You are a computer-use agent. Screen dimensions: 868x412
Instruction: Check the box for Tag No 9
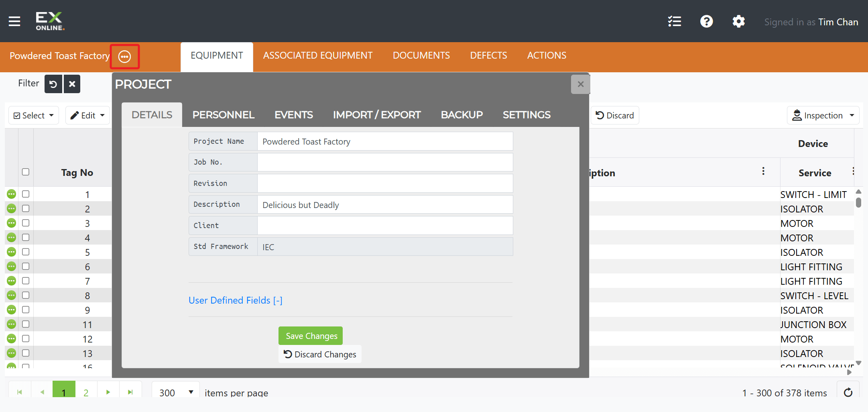[x=26, y=310]
